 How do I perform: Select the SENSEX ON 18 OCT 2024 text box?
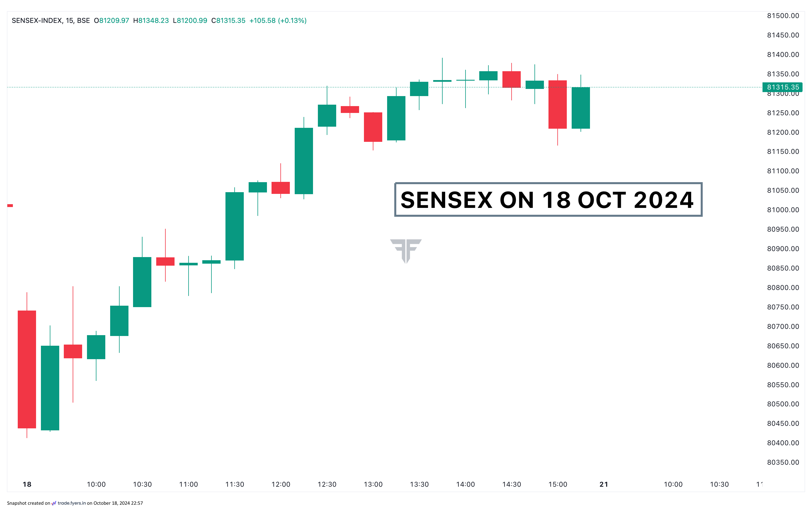coord(548,200)
